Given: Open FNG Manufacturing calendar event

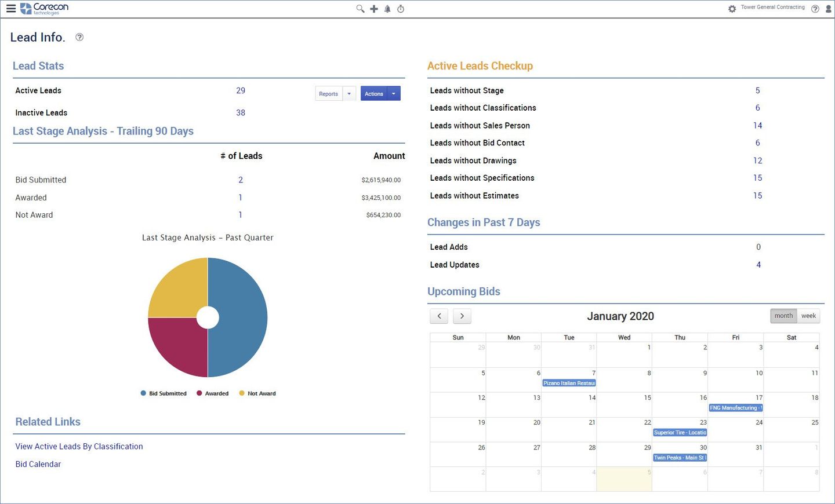Looking at the screenshot, I should pos(736,408).
